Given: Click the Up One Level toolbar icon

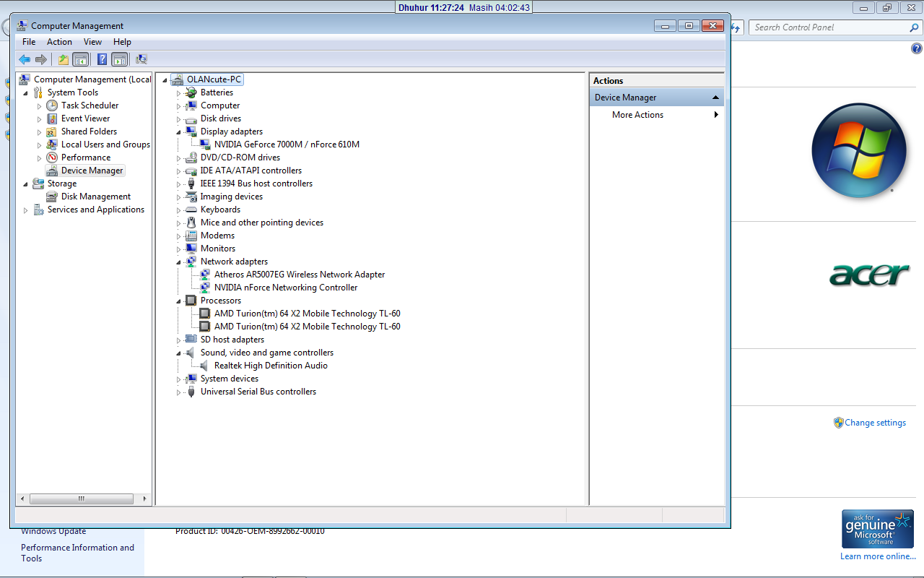Looking at the screenshot, I should pyautogui.click(x=64, y=59).
